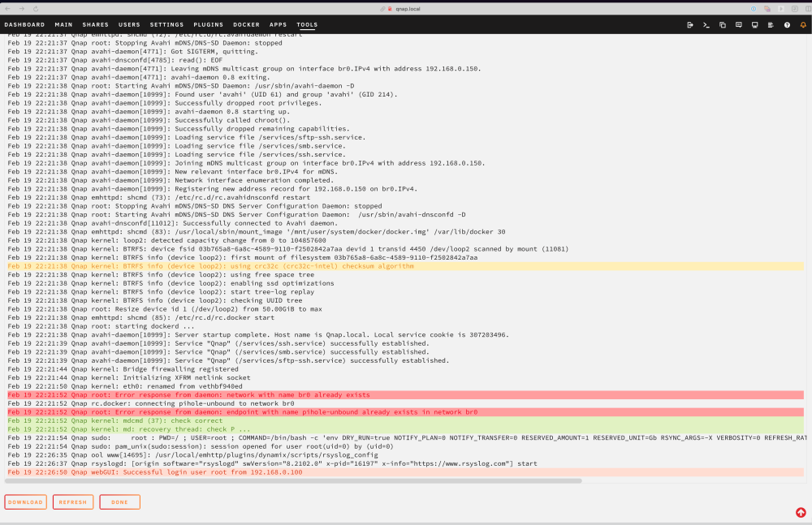Click the 'Successfully called chroot().' log line
The image size is (812, 525).
coord(149,120)
